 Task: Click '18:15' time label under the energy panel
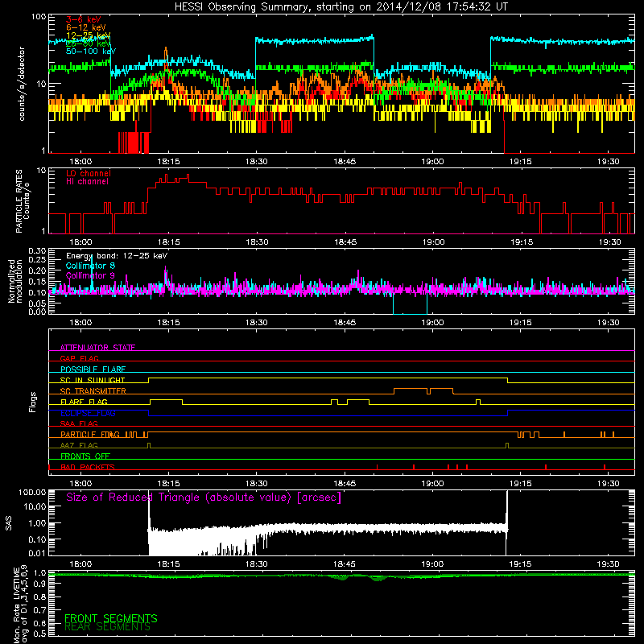168,162
